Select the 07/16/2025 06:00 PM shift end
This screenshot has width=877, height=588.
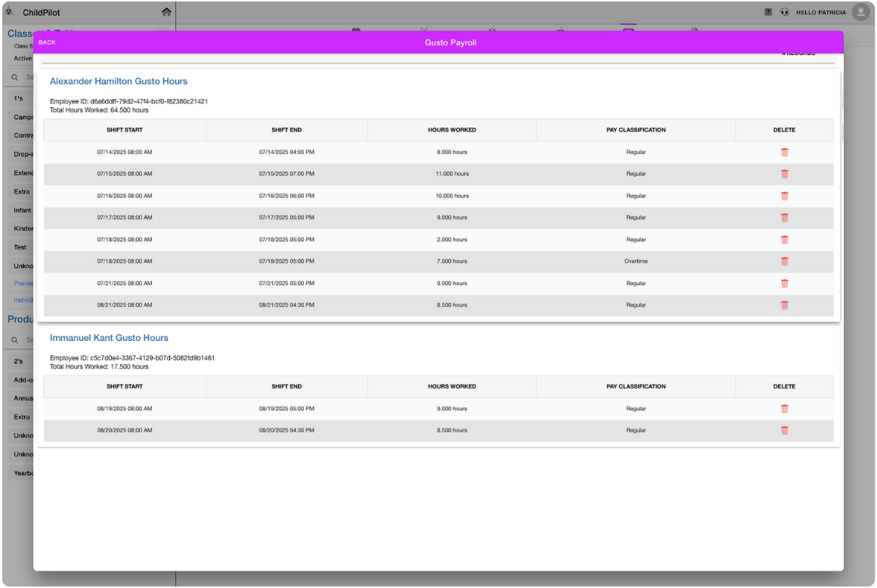click(x=287, y=196)
